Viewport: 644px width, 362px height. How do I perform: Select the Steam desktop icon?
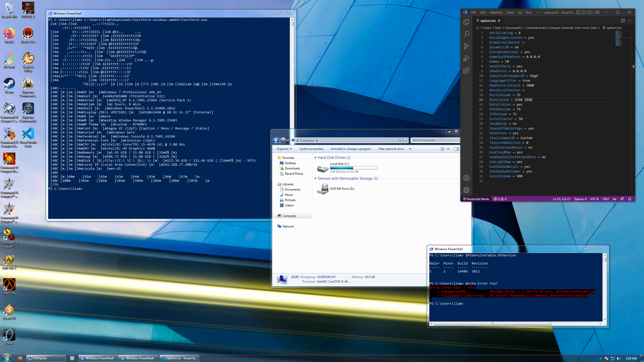tap(9, 86)
